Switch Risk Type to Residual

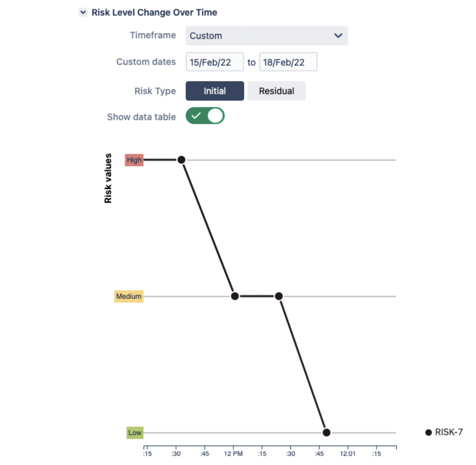tap(276, 91)
